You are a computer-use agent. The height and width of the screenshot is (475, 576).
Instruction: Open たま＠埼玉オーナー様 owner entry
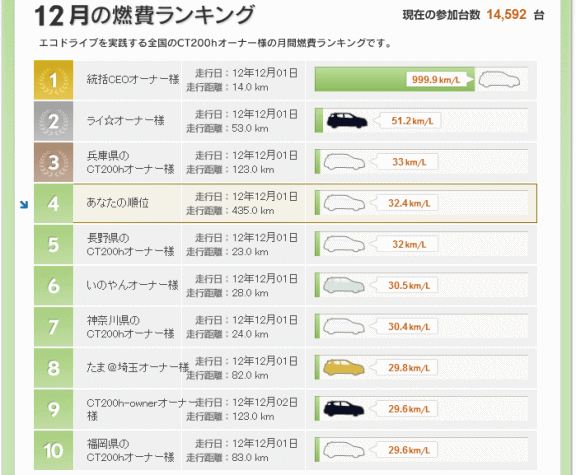pos(138,367)
